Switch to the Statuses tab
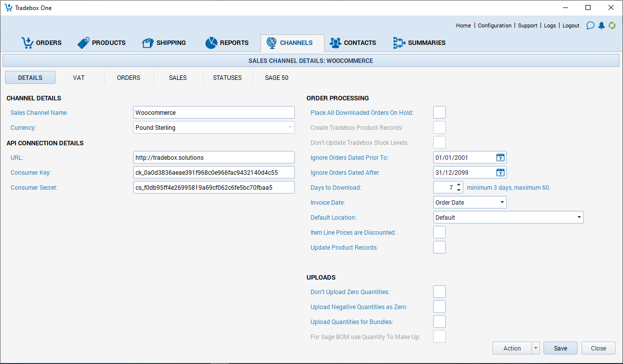This screenshot has height=364, width=623. click(x=227, y=77)
